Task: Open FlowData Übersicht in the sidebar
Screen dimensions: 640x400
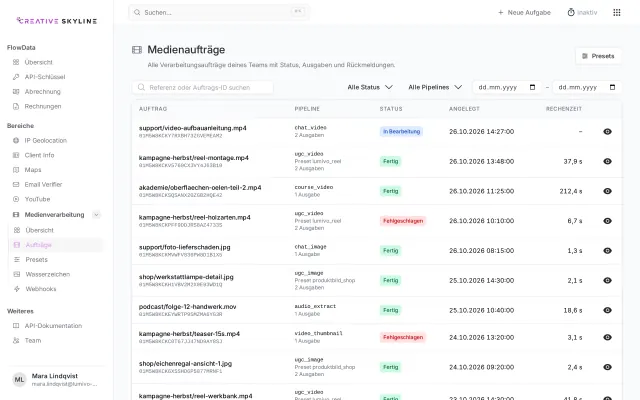Action: [x=38, y=62]
